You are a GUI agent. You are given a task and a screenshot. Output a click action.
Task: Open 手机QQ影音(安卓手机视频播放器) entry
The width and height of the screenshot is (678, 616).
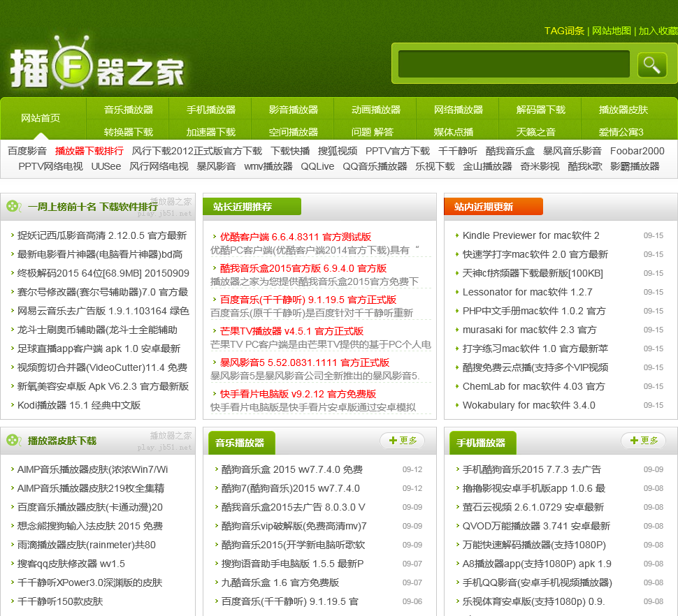point(538,582)
